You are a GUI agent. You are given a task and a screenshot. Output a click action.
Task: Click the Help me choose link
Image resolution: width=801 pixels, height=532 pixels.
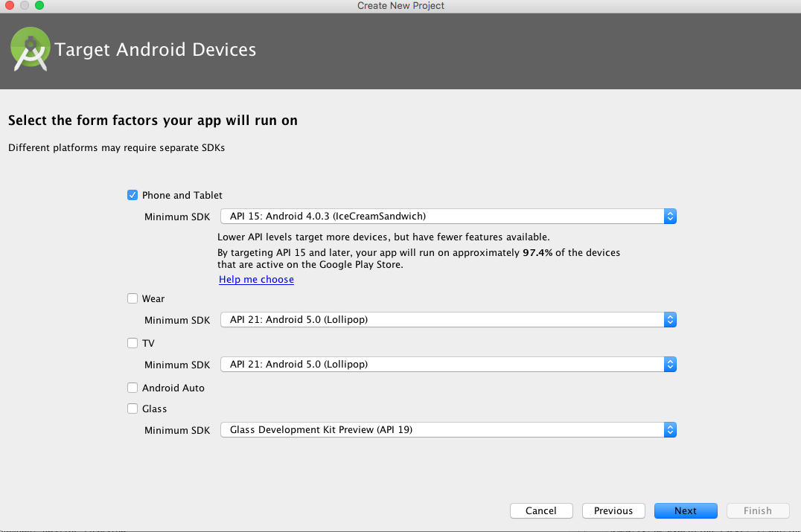click(256, 280)
